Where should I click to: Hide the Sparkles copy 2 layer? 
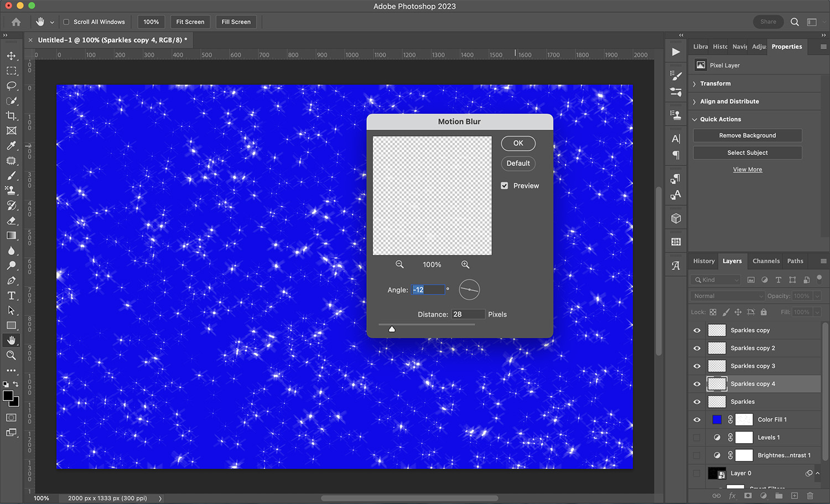click(697, 348)
